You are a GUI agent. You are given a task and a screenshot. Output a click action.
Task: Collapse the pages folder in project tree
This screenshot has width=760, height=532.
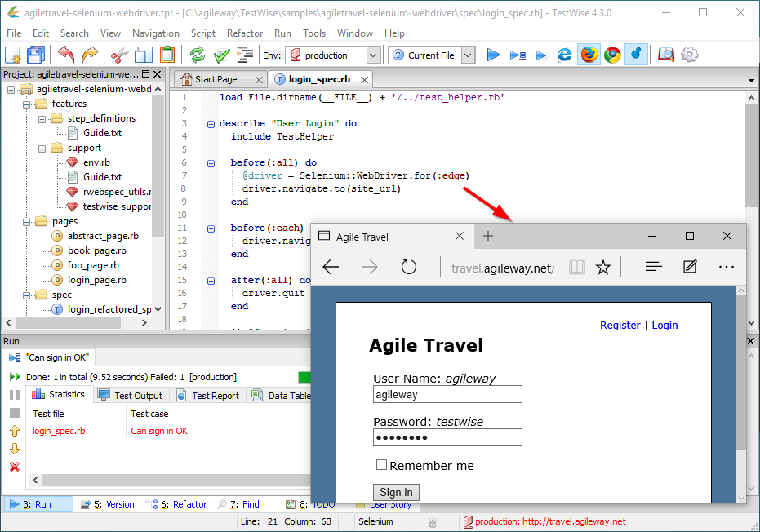[x=25, y=221]
